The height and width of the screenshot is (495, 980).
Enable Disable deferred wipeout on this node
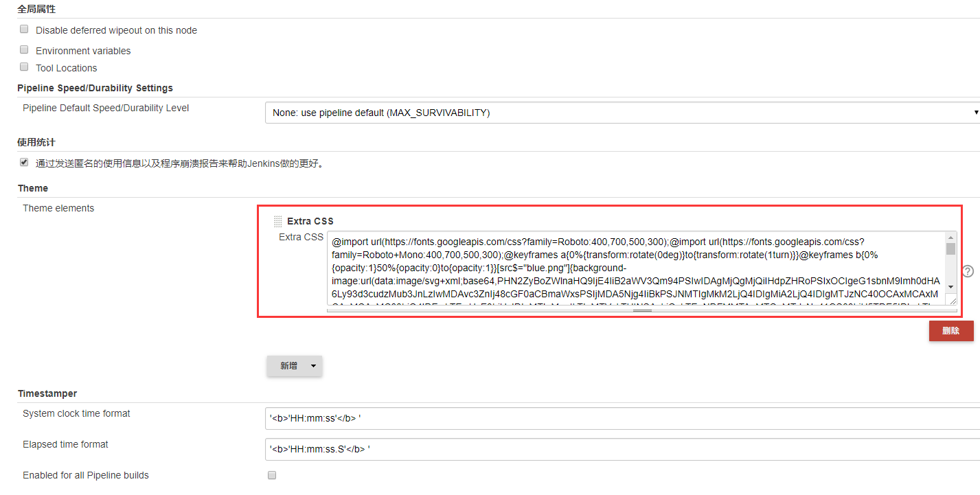coord(24,29)
